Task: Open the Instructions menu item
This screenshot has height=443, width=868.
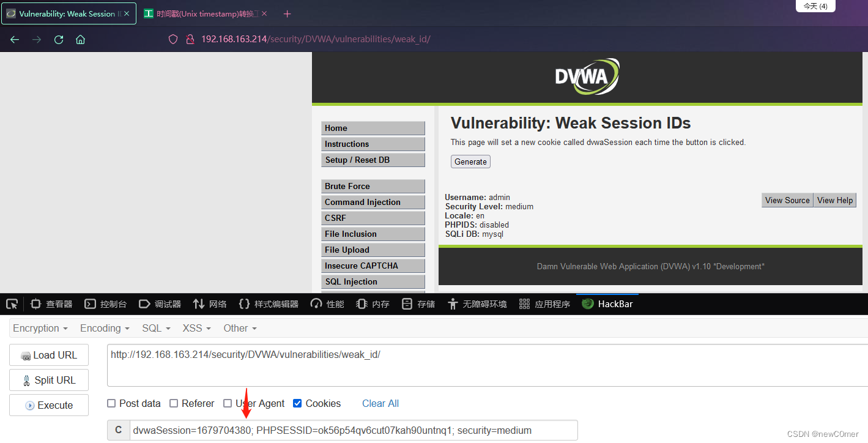Action: coord(373,144)
